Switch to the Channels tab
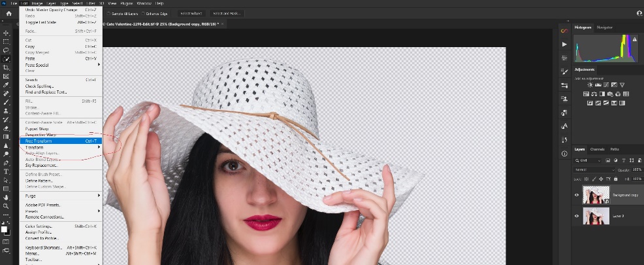The height and width of the screenshot is (265, 644). [x=598, y=149]
